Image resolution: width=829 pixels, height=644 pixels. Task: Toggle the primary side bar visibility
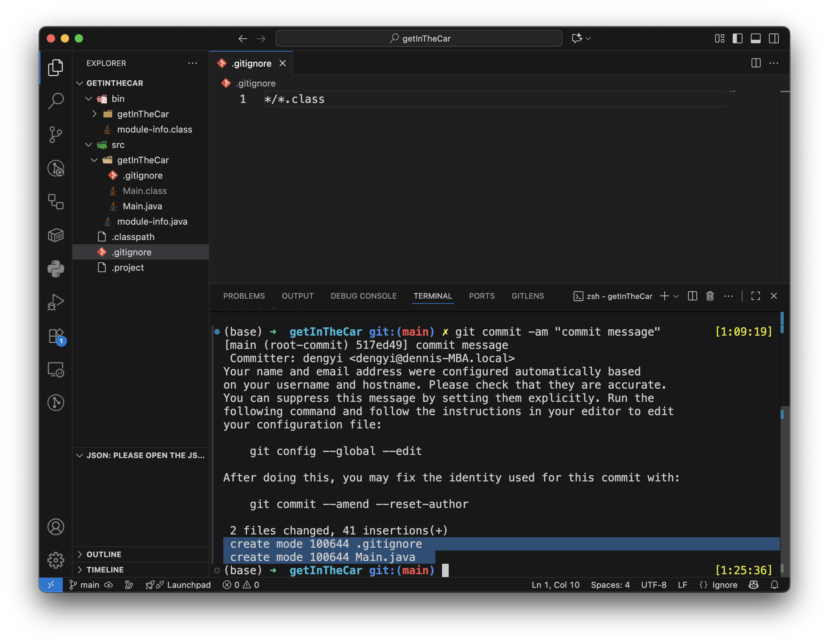pyautogui.click(x=738, y=38)
